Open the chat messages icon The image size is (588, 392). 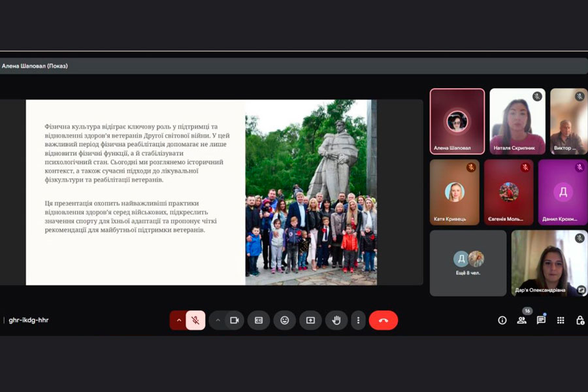(541, 320)
